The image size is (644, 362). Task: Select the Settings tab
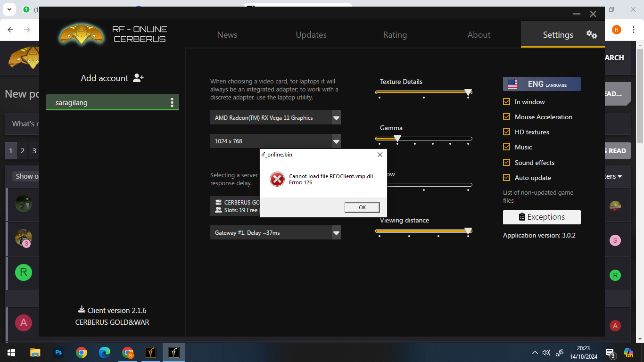[x=562, y=34]
